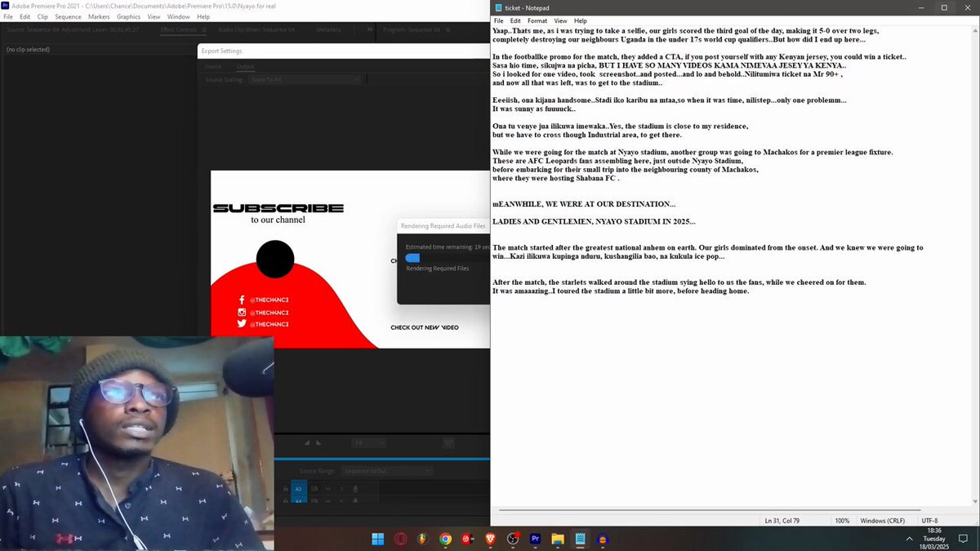Open the Source: Sequence 04 panel tab

72,29
